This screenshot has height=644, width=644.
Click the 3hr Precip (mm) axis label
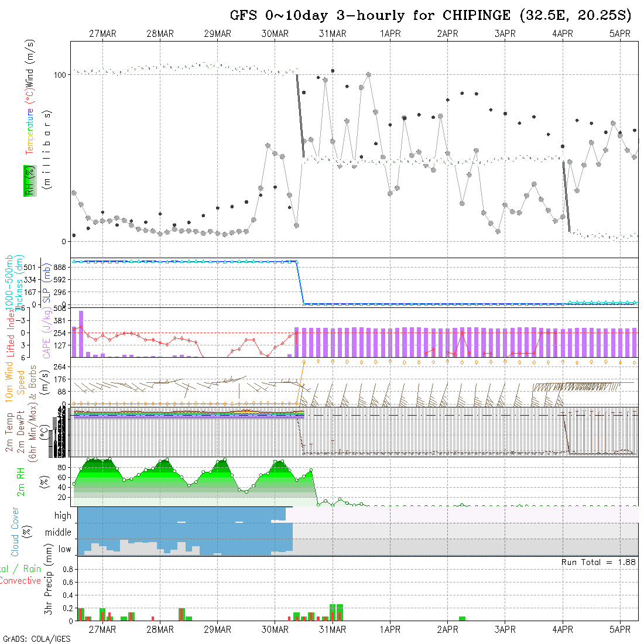coord(50,588)
